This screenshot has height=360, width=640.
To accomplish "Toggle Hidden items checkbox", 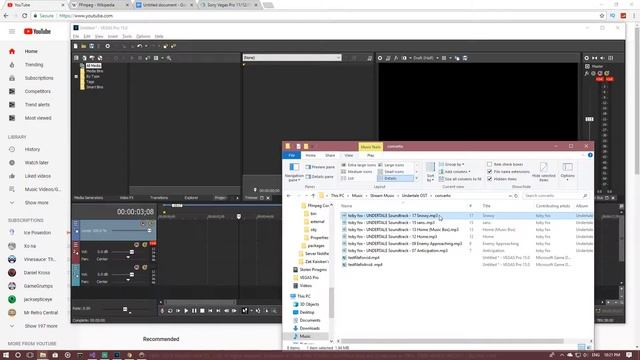I will [x=489, y=179].
